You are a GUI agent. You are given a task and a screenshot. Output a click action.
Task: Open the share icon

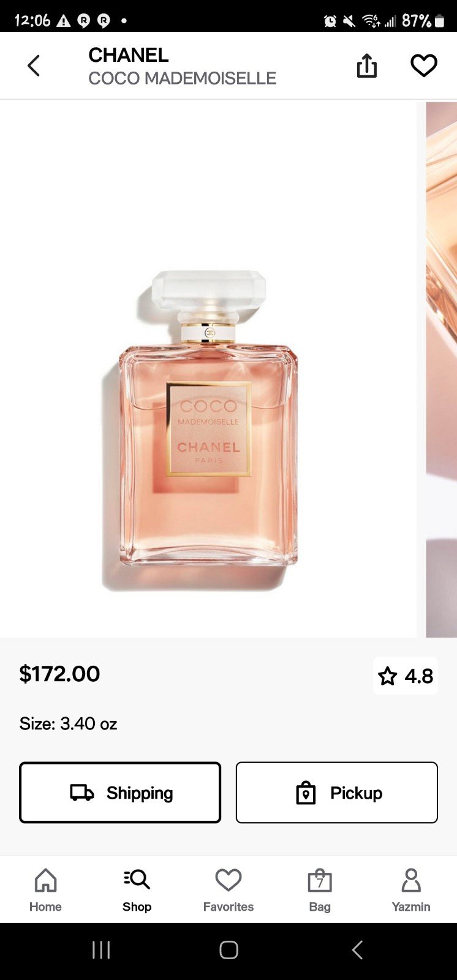366,66
